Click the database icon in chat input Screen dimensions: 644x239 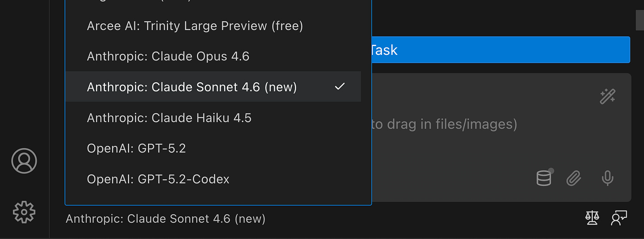pyautogui.click(x=544, y=178)
